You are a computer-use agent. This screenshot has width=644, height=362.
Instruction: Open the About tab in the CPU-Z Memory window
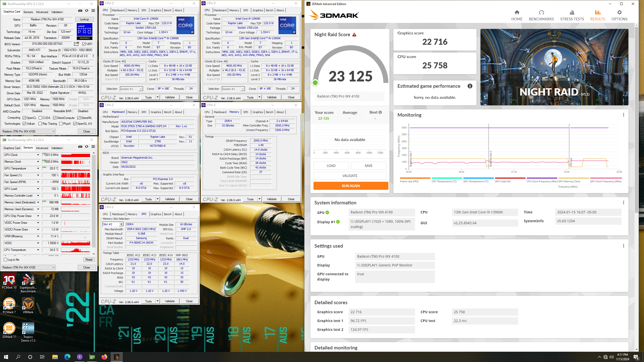[x=280, y=112]
